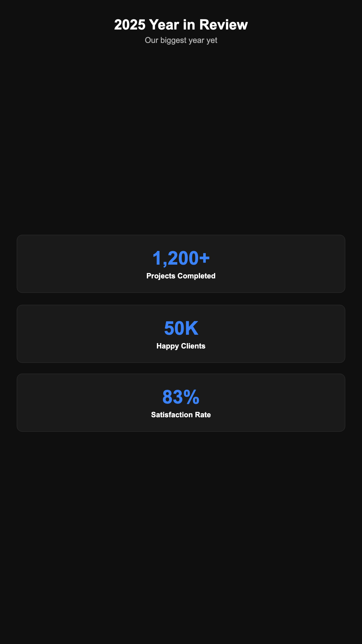This screenshot has width=362, height=644.
Task: Click the "2025 Year in Review" heading
Action: coord(181,25)
